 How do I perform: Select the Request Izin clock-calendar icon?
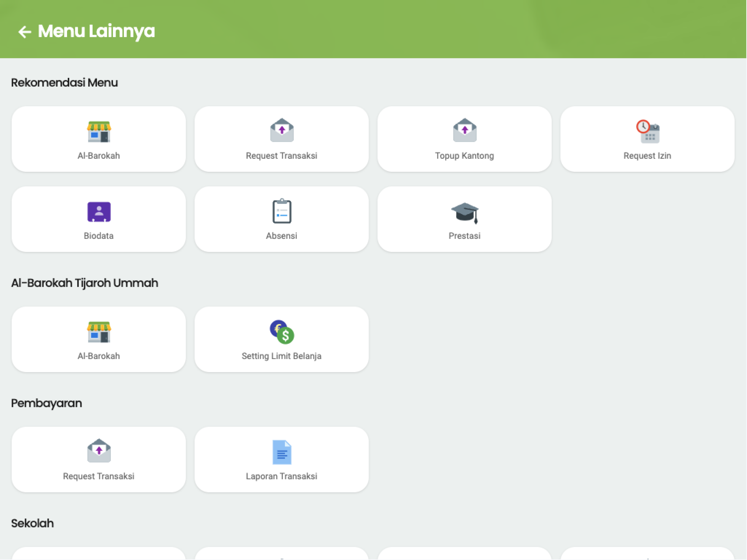648,131
